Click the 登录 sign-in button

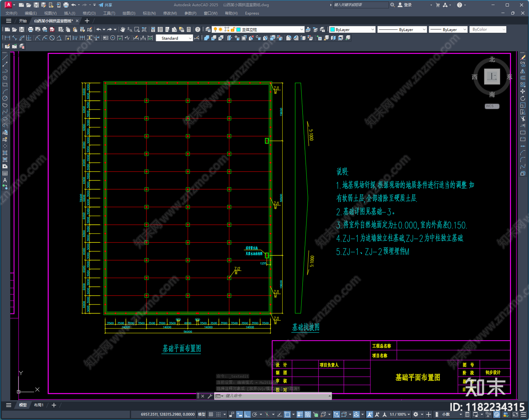pos(405,5)
